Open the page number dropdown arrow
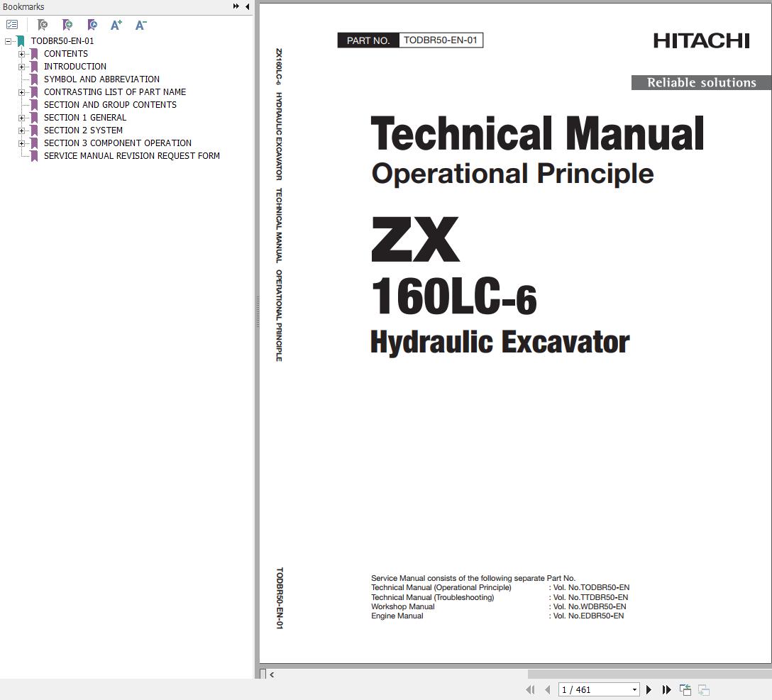The width and height of the screenshot is (772, 700). tap(634, 689)
